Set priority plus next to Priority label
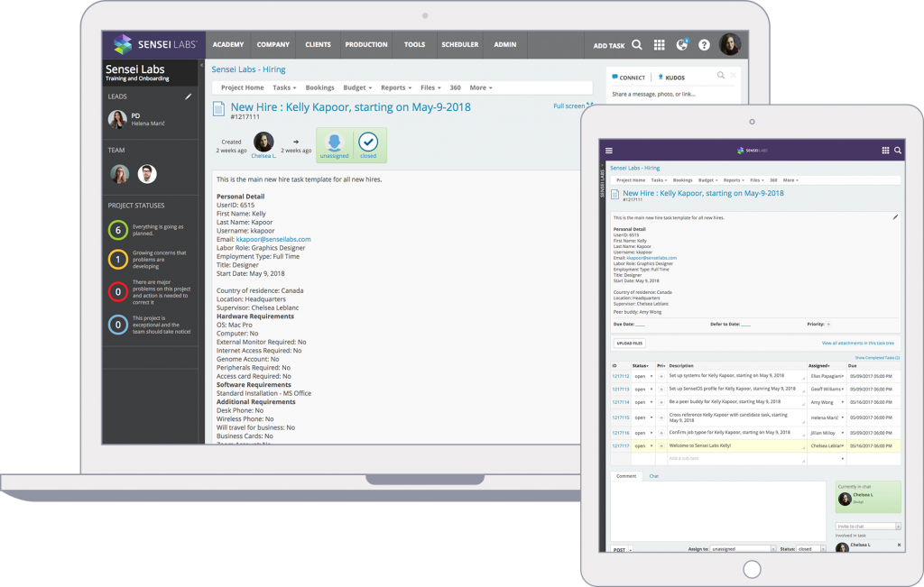Image resolution: width=924 pixels, height=587 pixels. point(828,325)
